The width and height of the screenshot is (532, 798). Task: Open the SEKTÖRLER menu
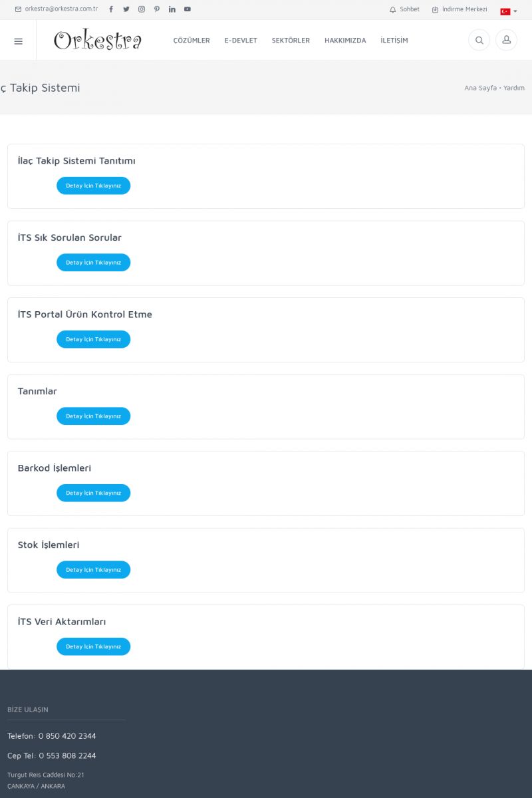[x=291, y=41]
